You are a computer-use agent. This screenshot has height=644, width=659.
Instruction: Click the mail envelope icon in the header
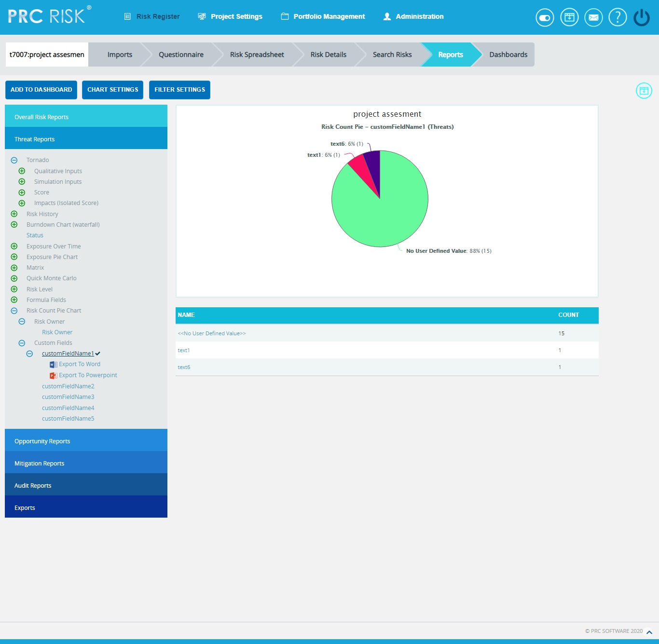593,17
